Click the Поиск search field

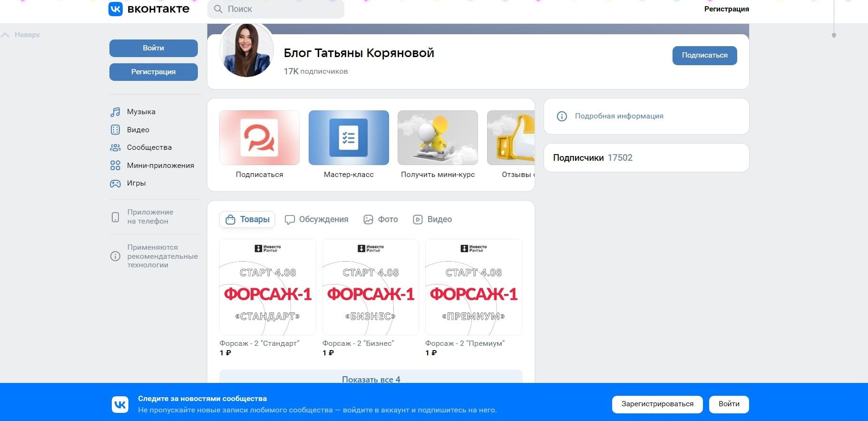[x=276, y=9]
